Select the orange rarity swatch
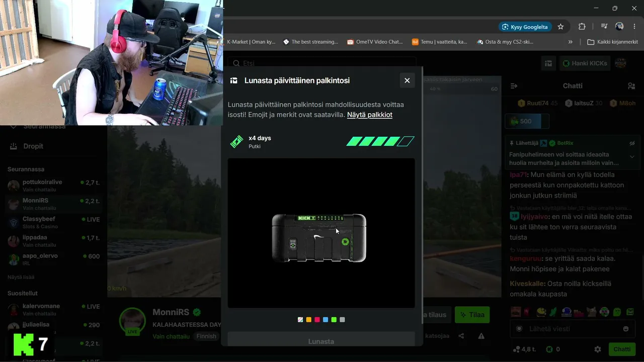The image size is (644, 362). pyautogui.click(x=309, y=320)
